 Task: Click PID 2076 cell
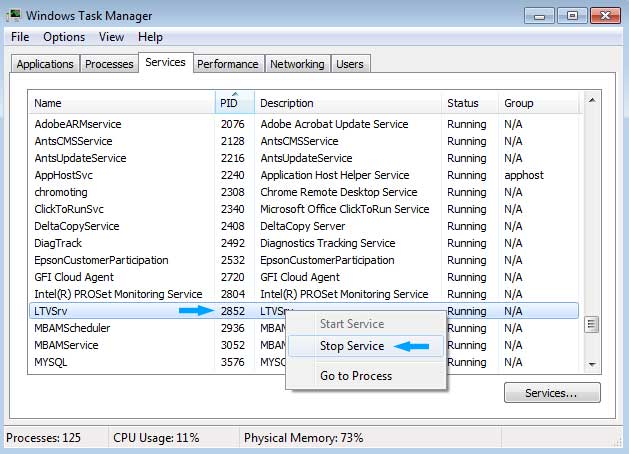point(233,124)
